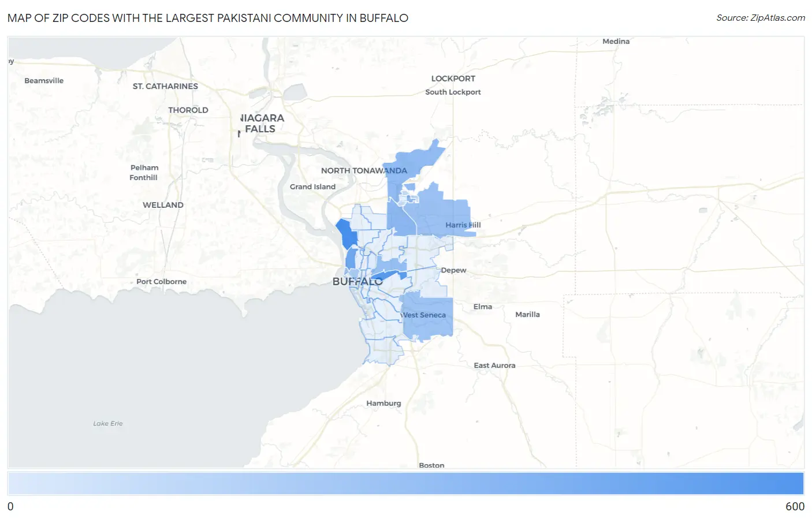Click the legend minimum value 0

coord(10,506)
